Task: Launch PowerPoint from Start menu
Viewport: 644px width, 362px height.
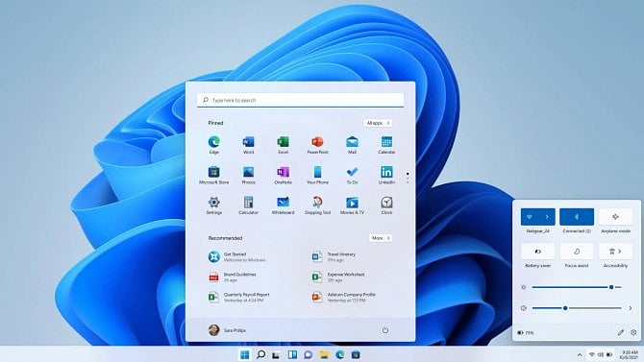Action: pos(317,145)
